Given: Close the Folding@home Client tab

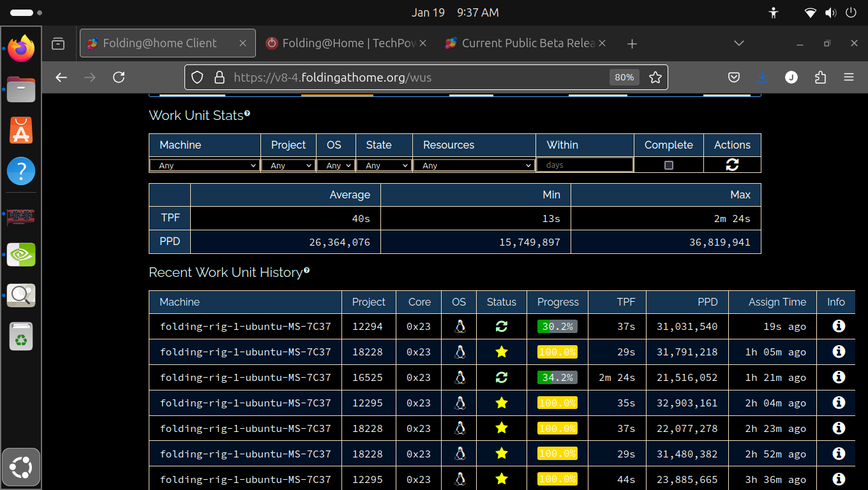Looking at the screenshot, I should [243, 43].
